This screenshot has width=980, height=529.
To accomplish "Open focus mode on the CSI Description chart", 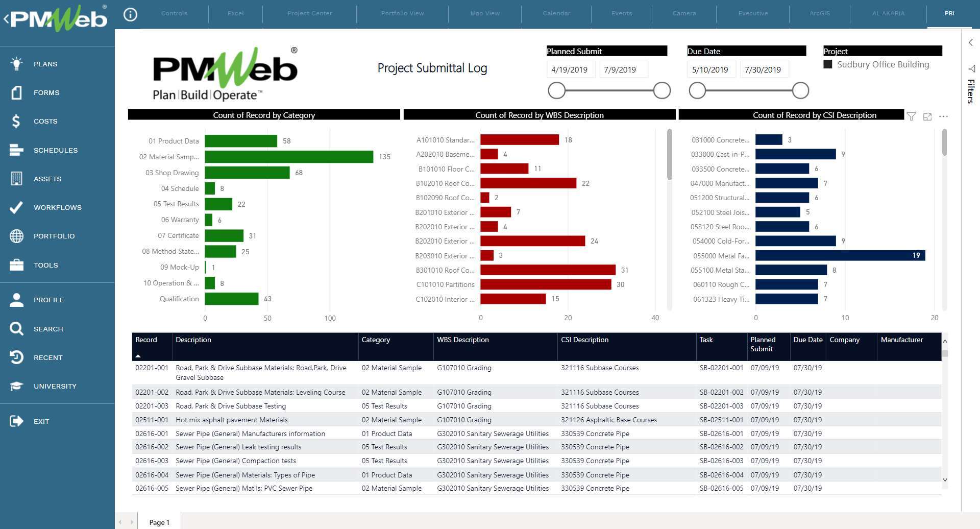I will 927,116.
